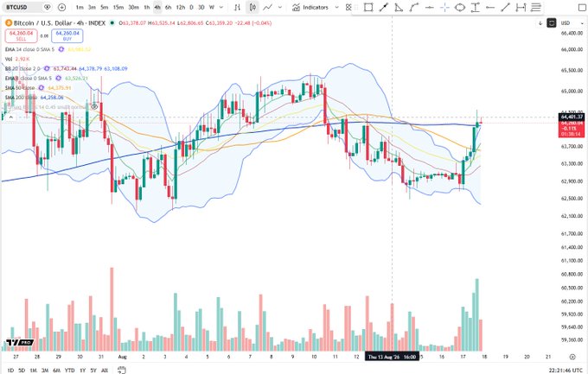
Task: Select the thin diagonal line tool
Action: [x=506, y=7]
